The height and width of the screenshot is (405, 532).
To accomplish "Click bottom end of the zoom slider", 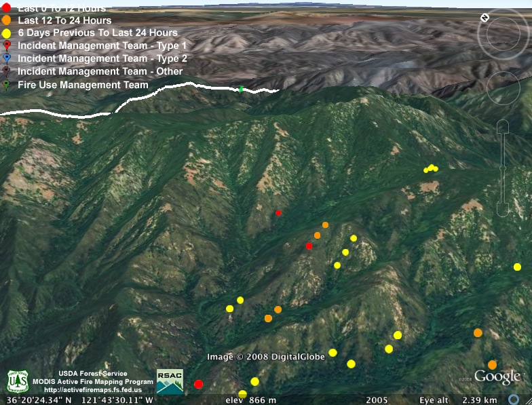I will [503, 208].
